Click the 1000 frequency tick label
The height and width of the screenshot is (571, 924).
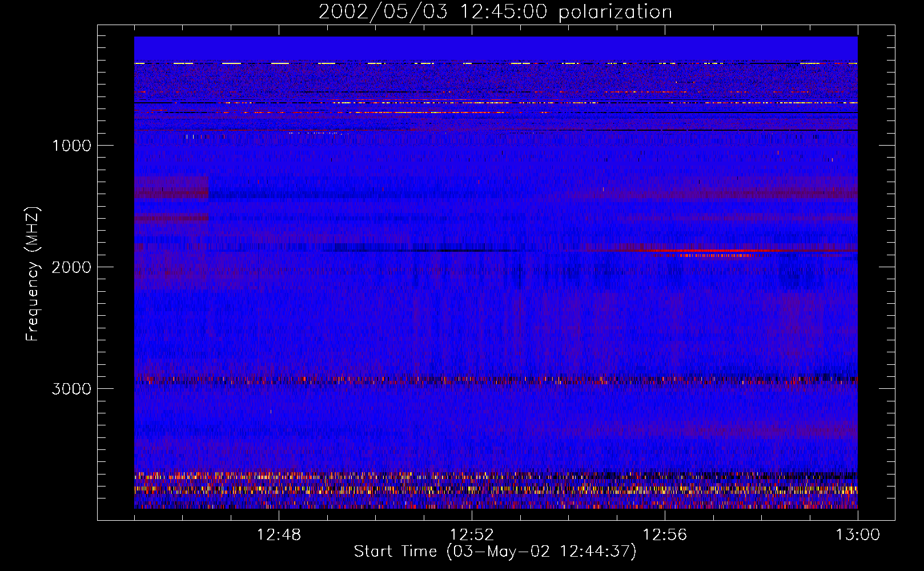tap(71, 146)
